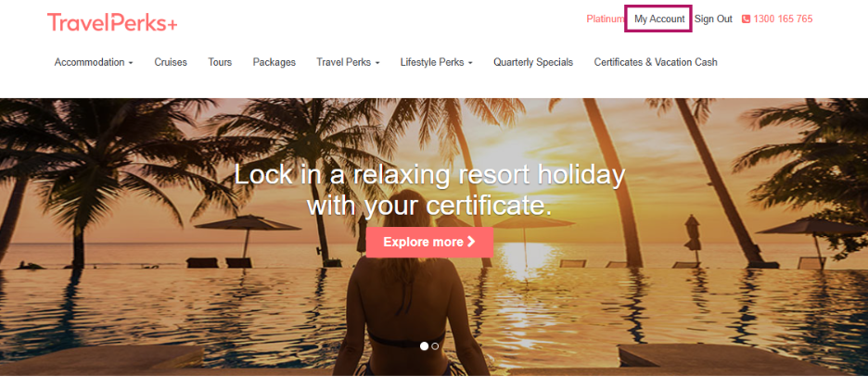Open Quarterly Specials page
868x389 pixels.
pyautogui.click(x=533, y=62)
